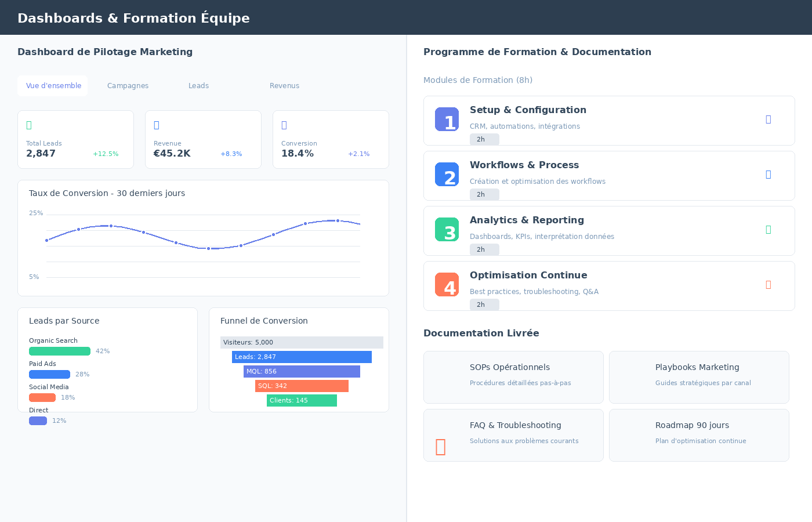The image size is (812, 522).
Task: Click the FAQ & Troubleshooting orange icon
Action: click(441, 447)
